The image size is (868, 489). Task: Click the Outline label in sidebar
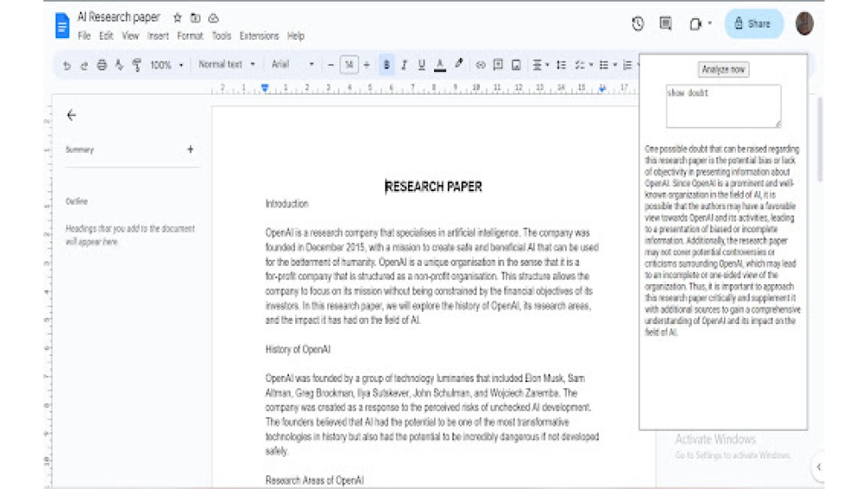click(76, 202)
